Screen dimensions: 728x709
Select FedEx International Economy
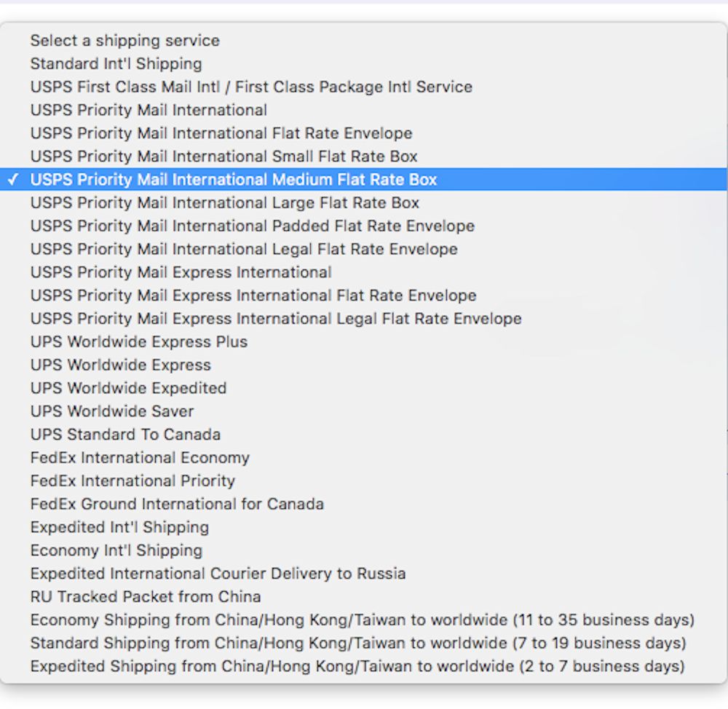363,458
